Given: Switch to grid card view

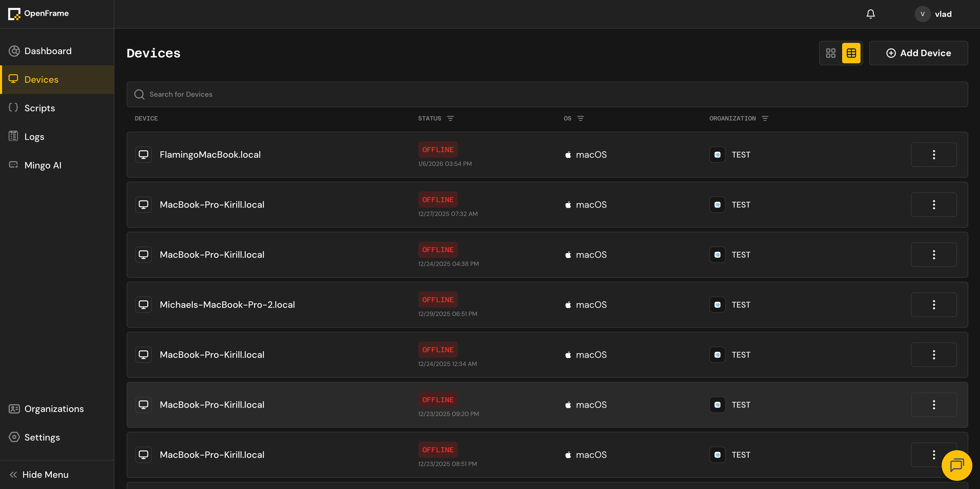Looking at the screenshot, I should pos(830,53).
